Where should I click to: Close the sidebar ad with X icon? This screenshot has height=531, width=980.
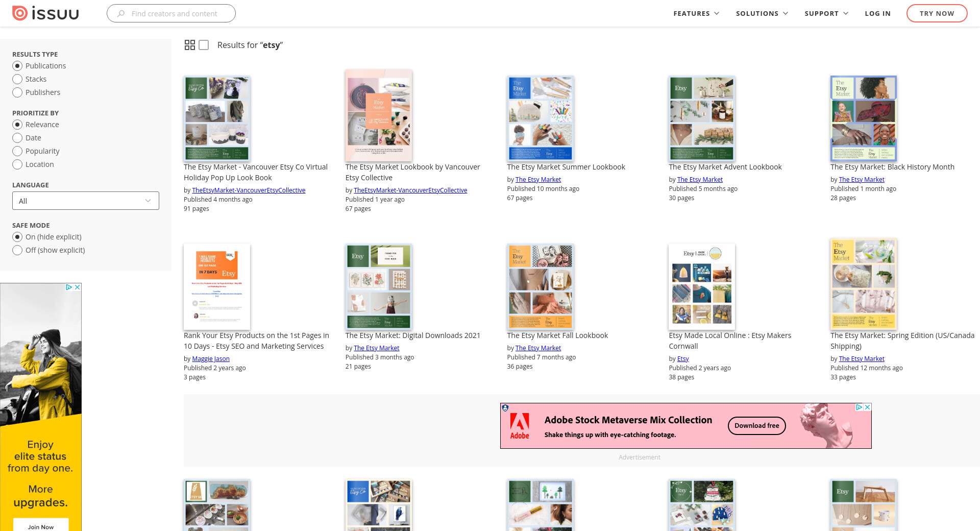pyautogui.click(x=78, y=287)
